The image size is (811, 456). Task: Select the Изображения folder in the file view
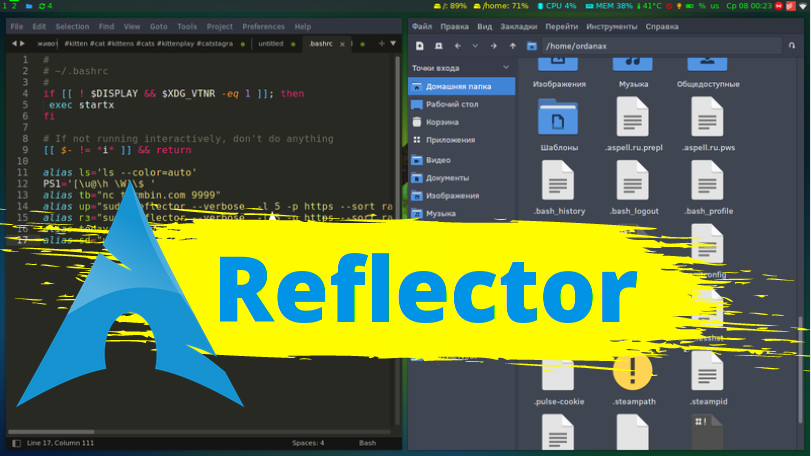[558, 65]
